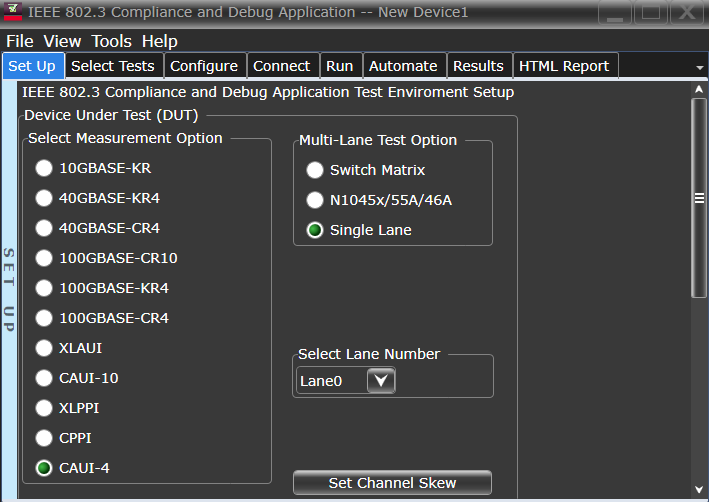The height and width of the screenshot is (502, 709).
Task: Open the File menu
Action: [x=21, y=41]
